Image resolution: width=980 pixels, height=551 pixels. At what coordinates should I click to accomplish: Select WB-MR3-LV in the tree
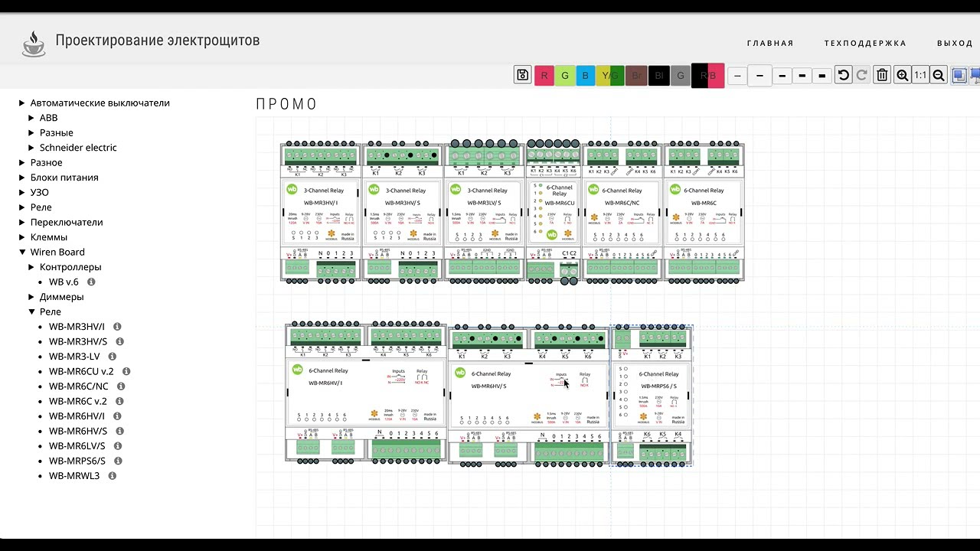tap(74, 357)
